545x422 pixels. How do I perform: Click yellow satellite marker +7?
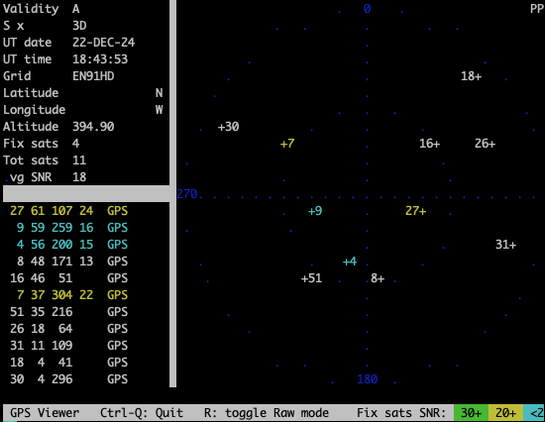click(287, 144)
